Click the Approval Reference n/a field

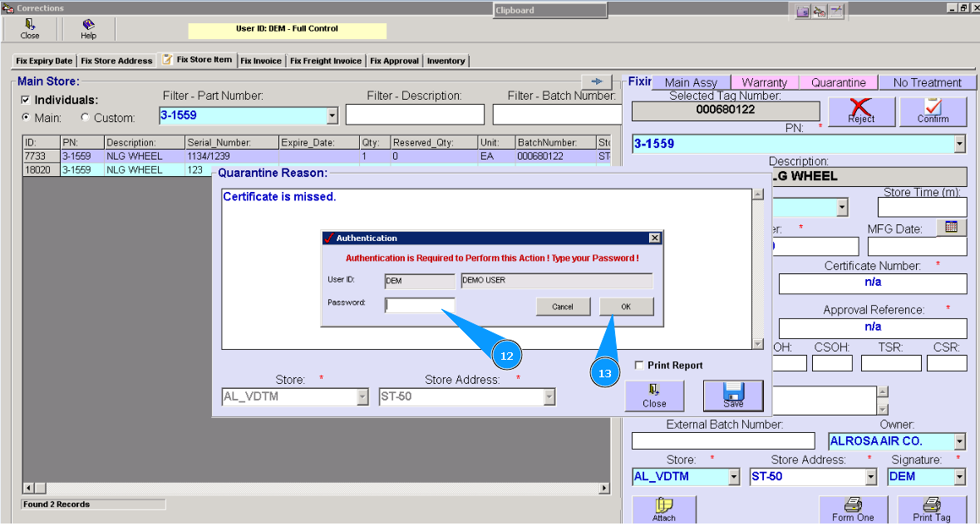click(x=873, y=327)
